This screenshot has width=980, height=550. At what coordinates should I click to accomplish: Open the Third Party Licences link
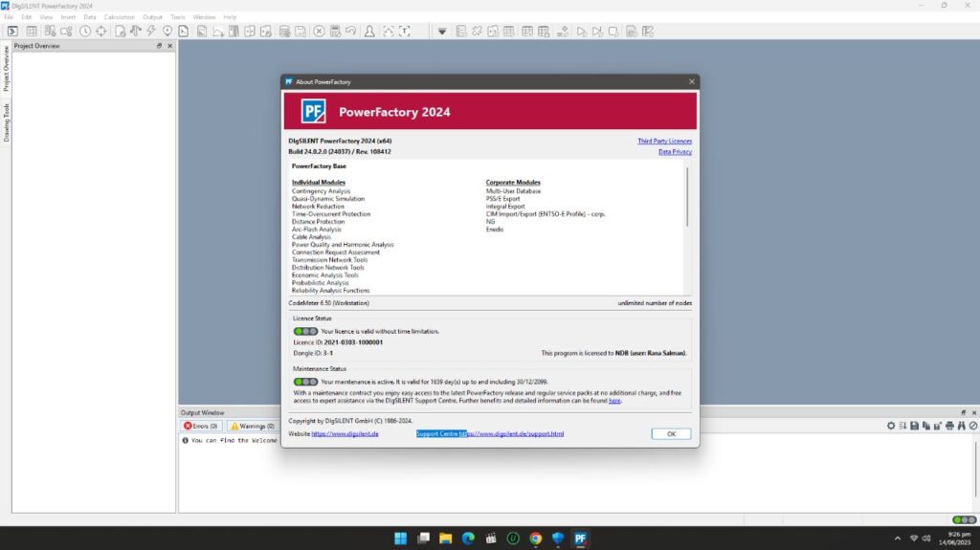pyautogui.click(x=664, y=142)
